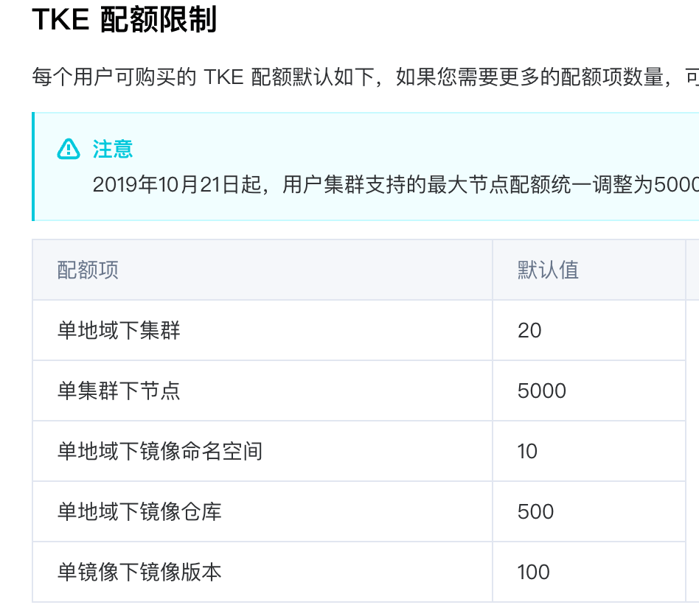
Task: Click the cyan left border of the notice box
Action: [x=33, y=167]
